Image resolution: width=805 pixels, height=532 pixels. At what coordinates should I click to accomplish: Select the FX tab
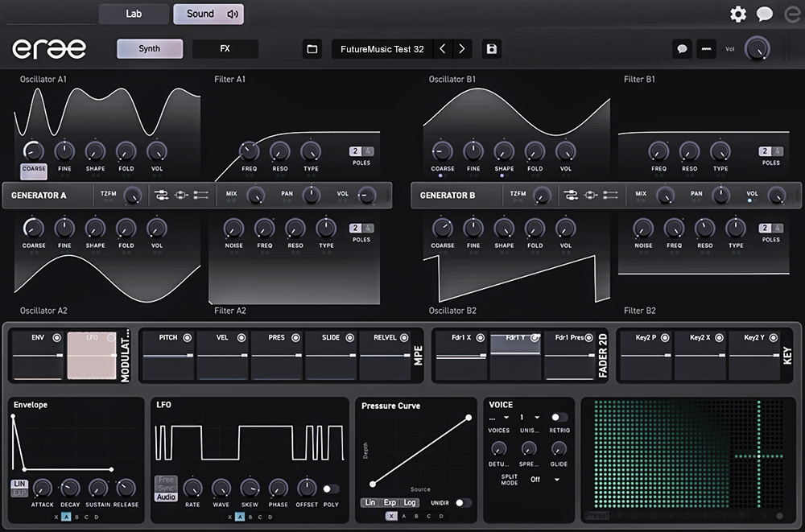click(x=225, y=49)
